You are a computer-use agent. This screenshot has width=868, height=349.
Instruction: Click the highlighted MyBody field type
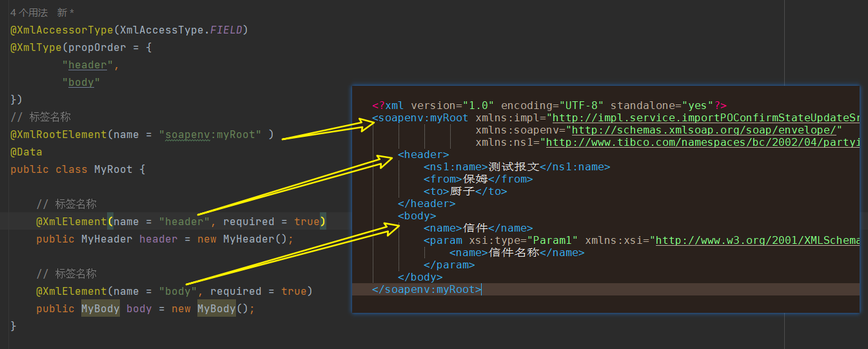101,309
